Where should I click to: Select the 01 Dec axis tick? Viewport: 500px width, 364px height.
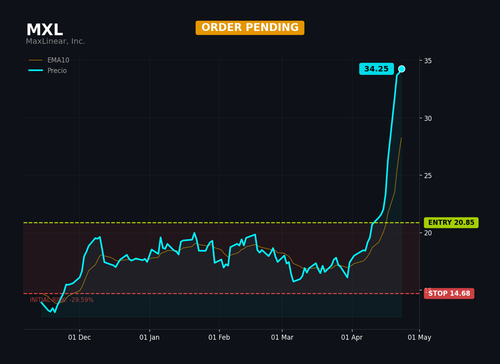pos(79,337)
